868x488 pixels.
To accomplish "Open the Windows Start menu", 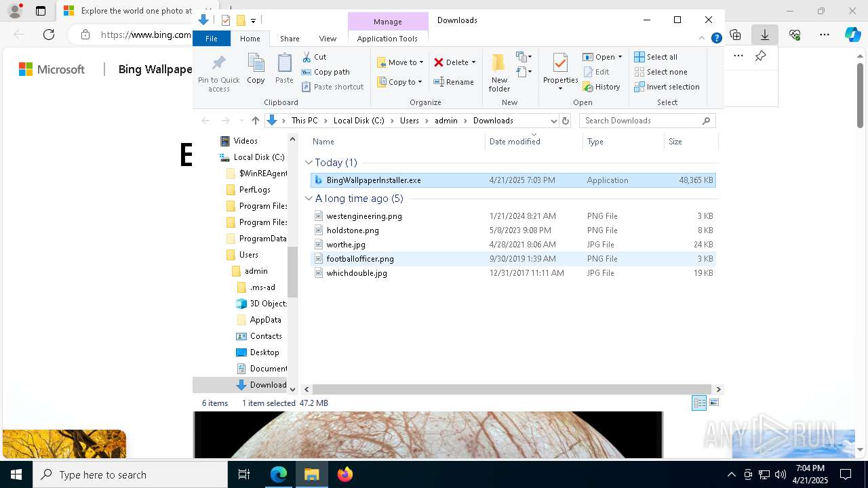I will pos(16,474).
